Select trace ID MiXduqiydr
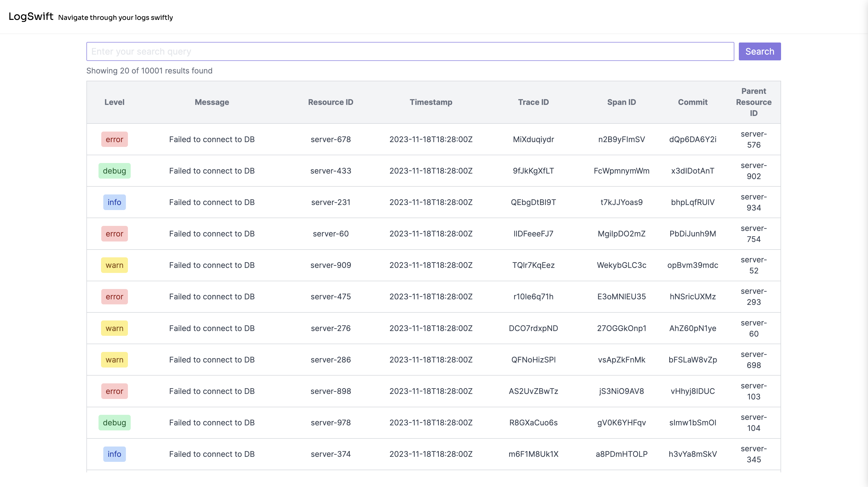Screen dimensions: 868x487 pyautogui.click(x=533, y=139)
